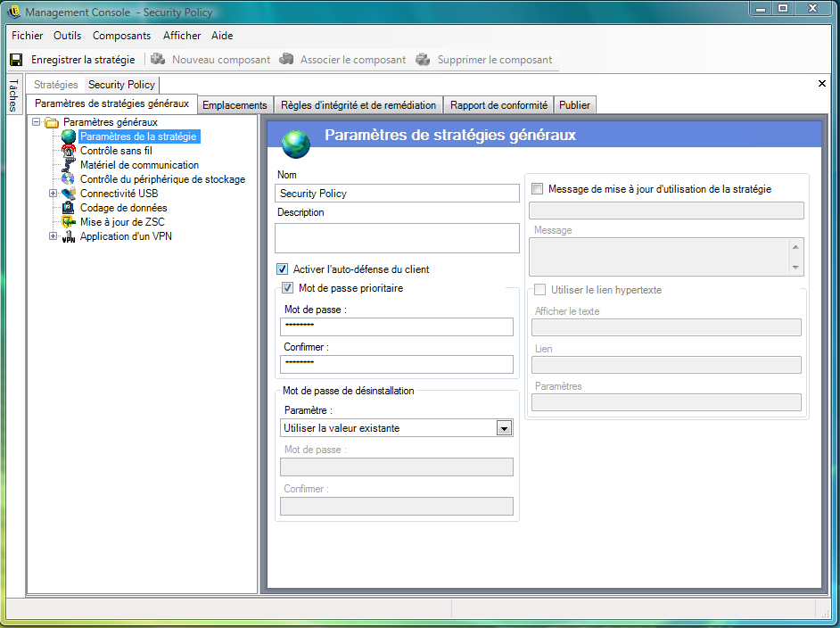
Task: Click the Nouveau composant toolbar icon
Action: (158, 60)
